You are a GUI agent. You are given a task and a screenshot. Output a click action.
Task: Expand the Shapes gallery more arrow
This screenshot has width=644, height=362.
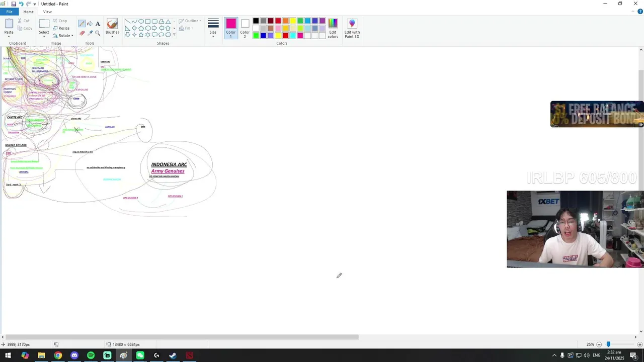174,35
